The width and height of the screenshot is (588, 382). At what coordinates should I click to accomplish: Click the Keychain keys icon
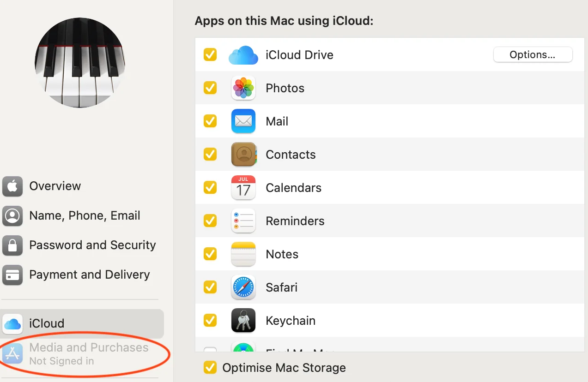point(243,321)
